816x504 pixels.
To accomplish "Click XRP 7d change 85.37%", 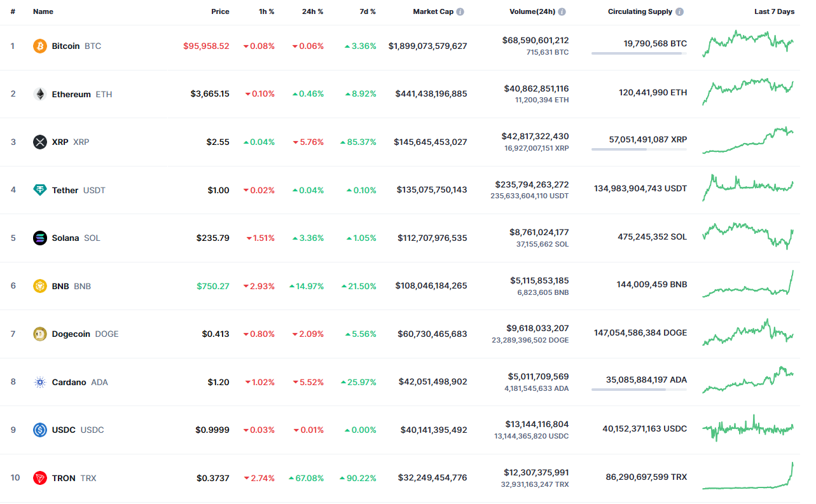I will coord(358,142).
